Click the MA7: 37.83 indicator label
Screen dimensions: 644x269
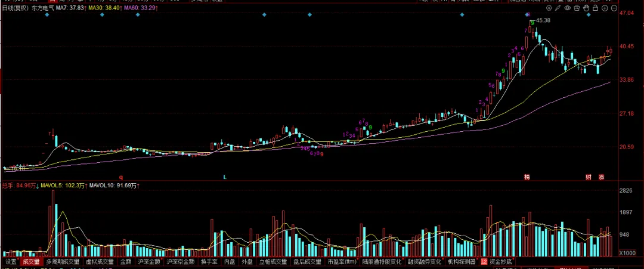70,8
